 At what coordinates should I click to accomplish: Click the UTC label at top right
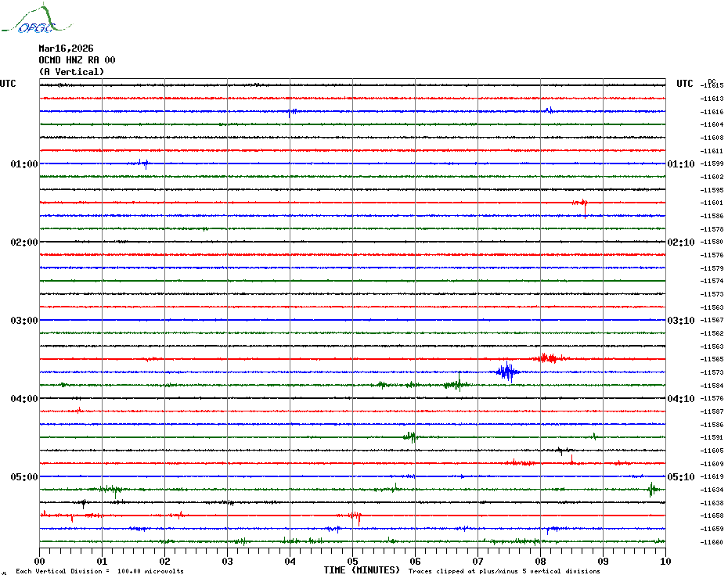coord(685,84)
